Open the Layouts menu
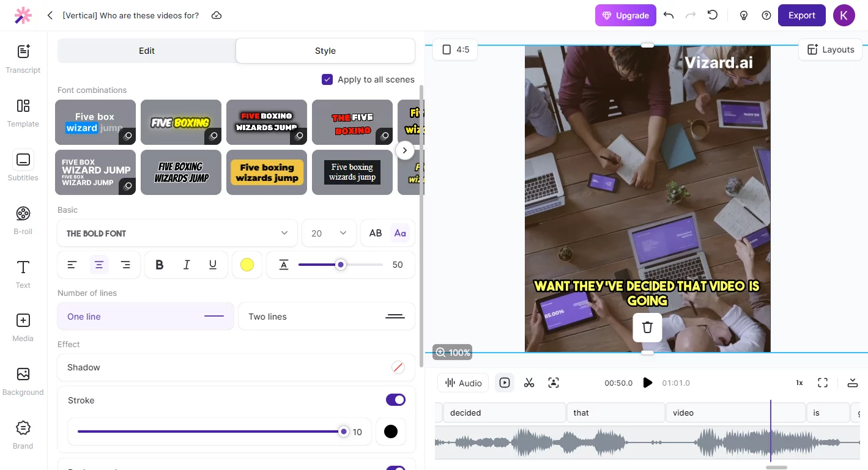Image resolution: width=868 pixels, height=470 pixels. coord(830,50)
